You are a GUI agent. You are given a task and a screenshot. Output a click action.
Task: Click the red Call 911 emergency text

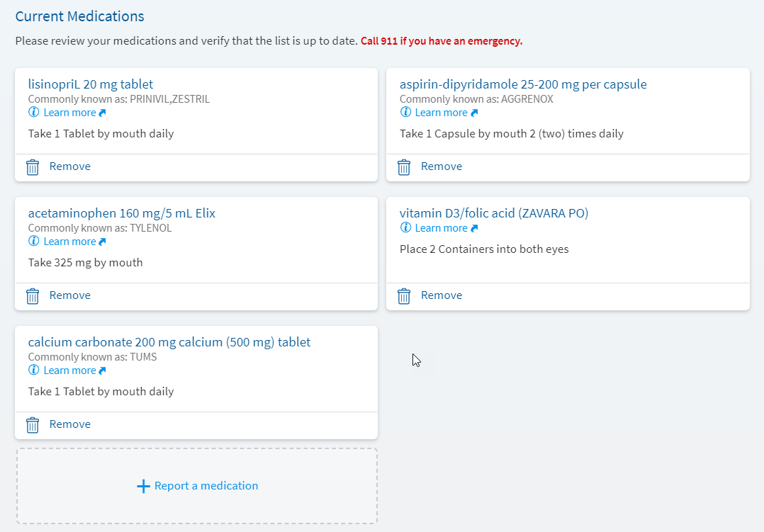coord(442,41)
